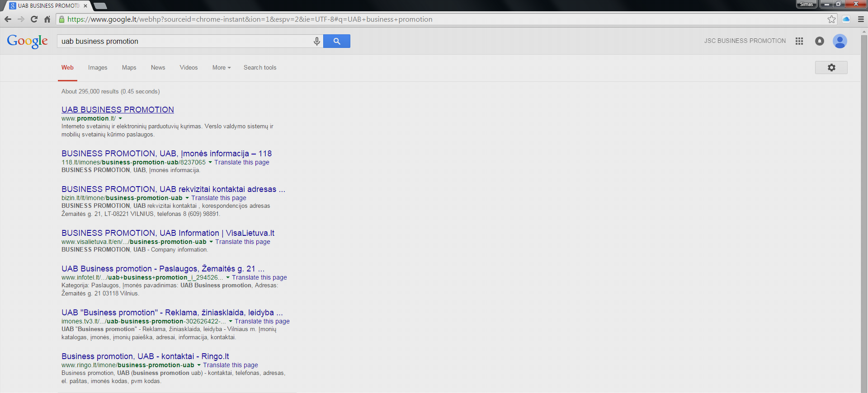The height and width of the screenshot is (393, 868).
Task: Open Paslaugos, Žemaitės g. 21 result
Action: click(x=163, y=268)
